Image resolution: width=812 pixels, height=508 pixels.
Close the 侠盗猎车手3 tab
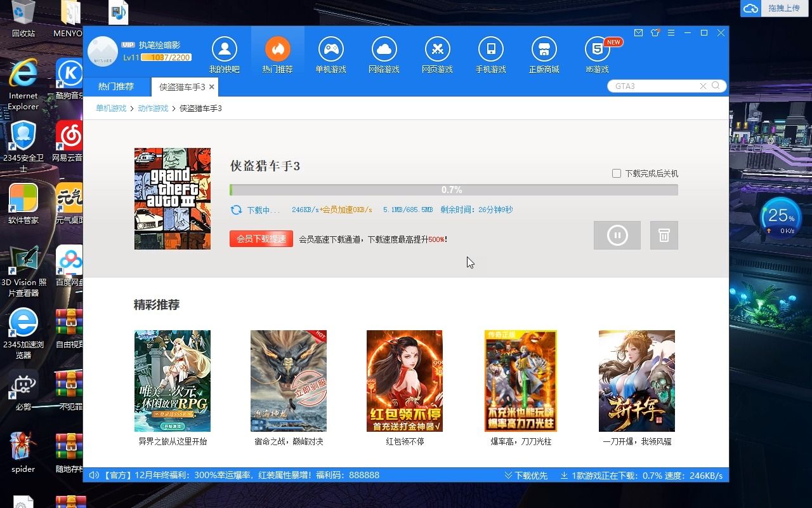[212, 87]
